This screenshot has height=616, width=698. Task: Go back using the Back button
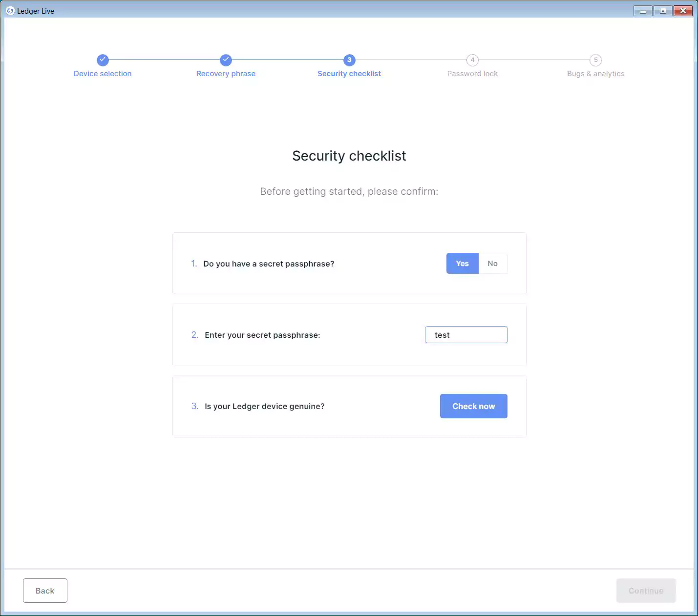tap(45, 591)
